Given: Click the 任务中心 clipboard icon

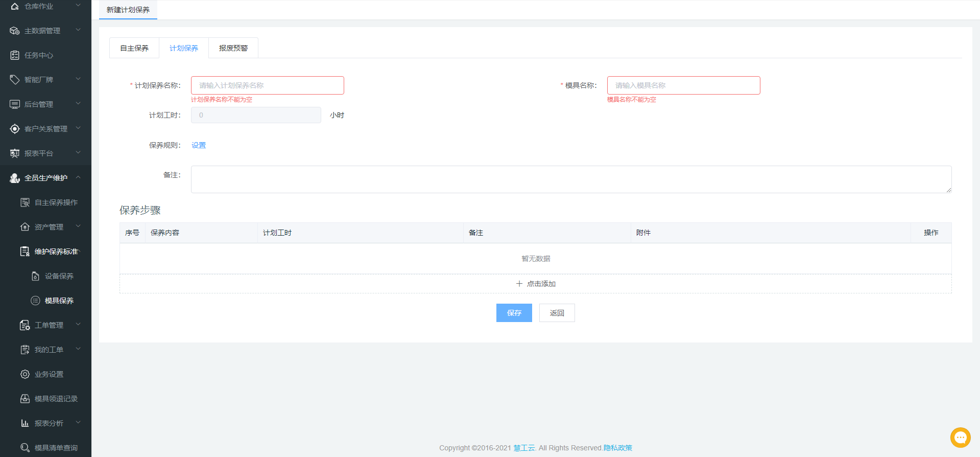Looking at the screenshot, I should pyautogui.click(x=15, y=55).
